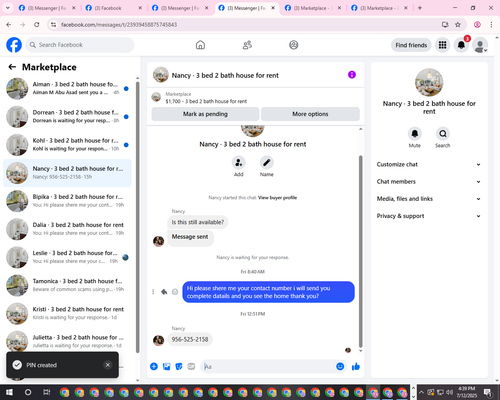Open the account profile avatar menu
500x400 pixels.
480,45
